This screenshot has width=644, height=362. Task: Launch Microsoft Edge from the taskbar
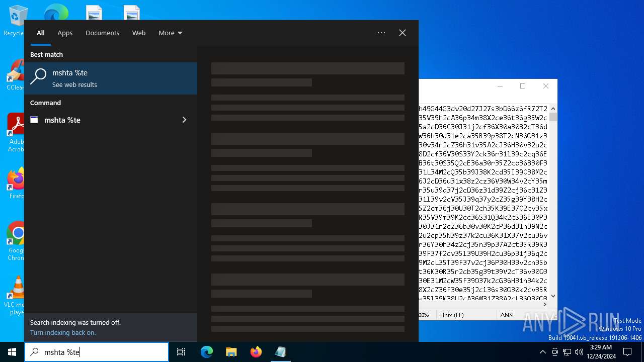point(207,352)
